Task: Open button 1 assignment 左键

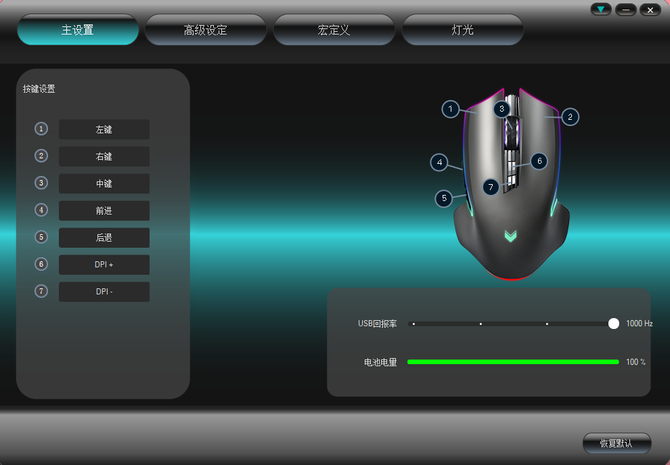Action: coord(104,129)
